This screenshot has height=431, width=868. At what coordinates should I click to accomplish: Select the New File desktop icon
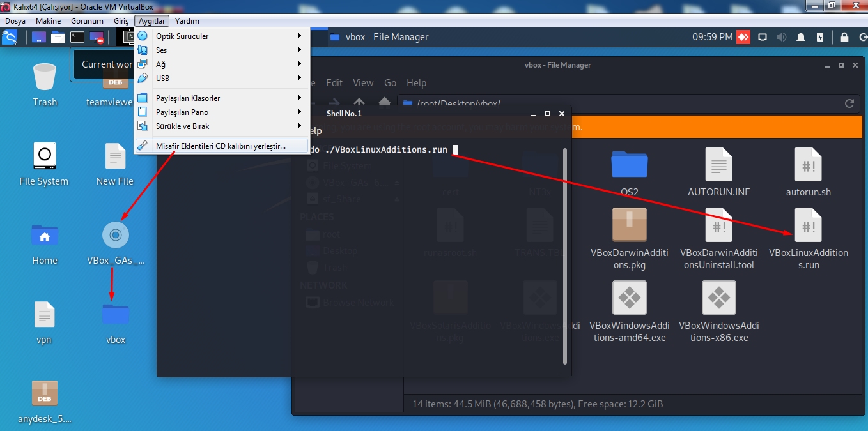(115, 164)
